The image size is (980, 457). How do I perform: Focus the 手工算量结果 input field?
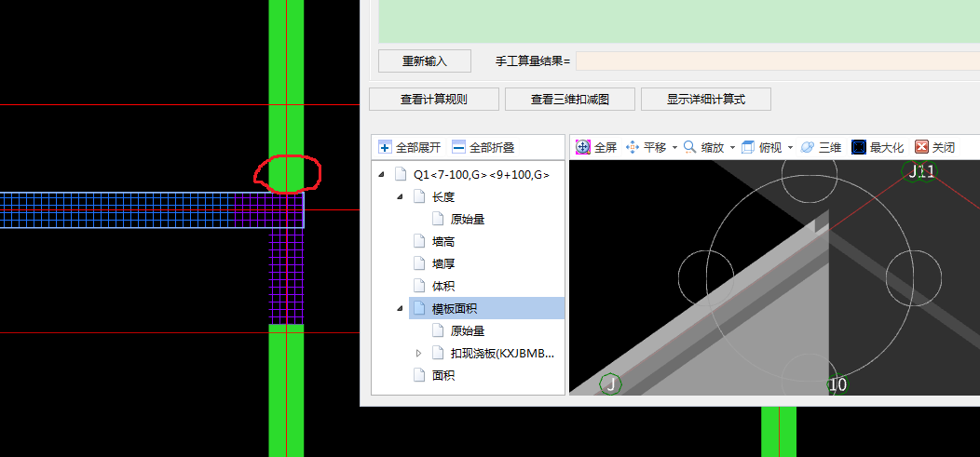point(778,61)
